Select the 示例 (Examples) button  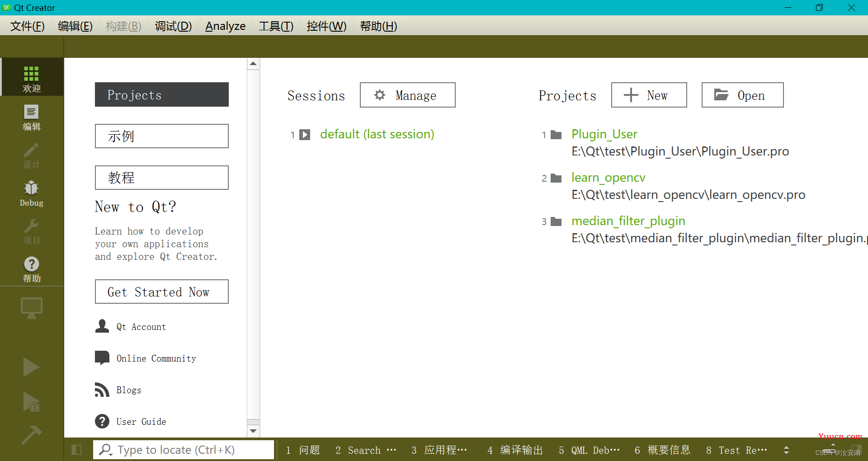(x=162, y=136)
